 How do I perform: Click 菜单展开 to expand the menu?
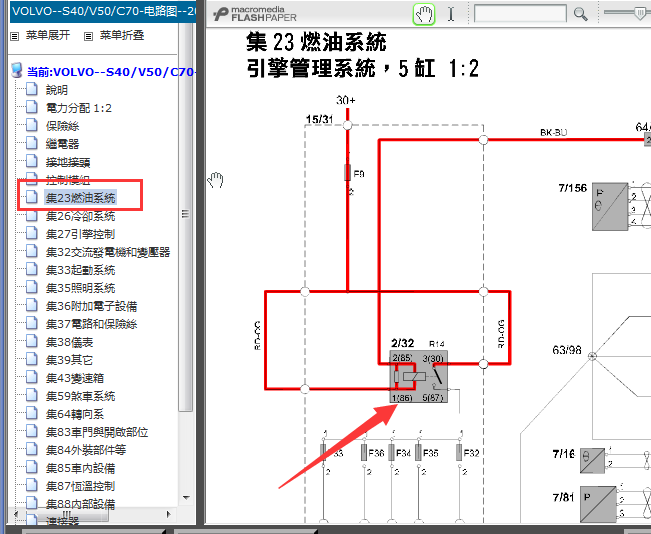click(x=48, y=35)
